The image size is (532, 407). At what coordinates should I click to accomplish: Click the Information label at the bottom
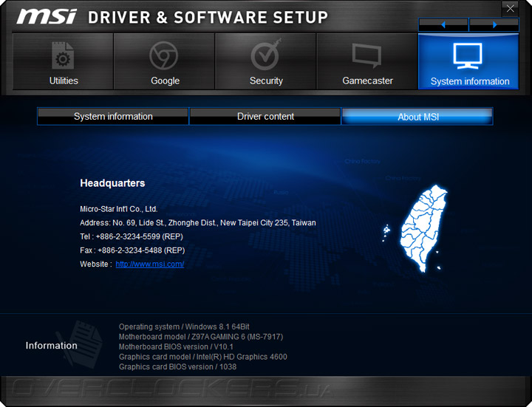tap(51, 345)
